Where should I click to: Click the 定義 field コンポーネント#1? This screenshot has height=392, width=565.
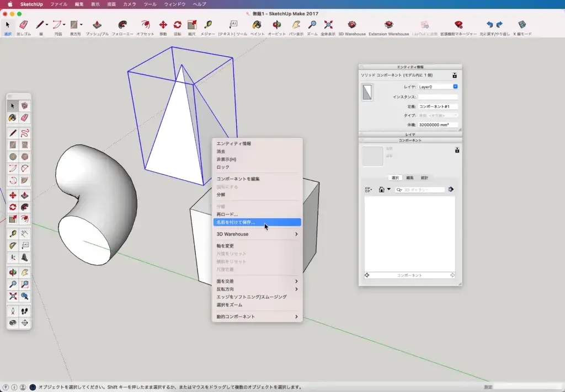pyautogui.click(x=438, y=106)
